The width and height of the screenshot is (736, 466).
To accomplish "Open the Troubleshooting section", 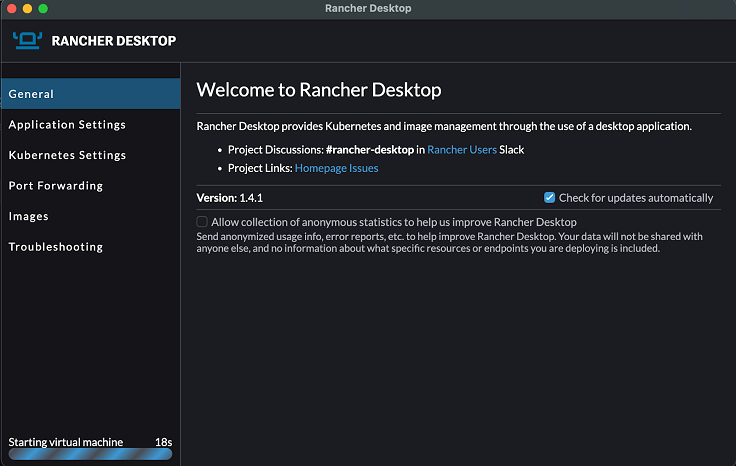I will 56,247.
